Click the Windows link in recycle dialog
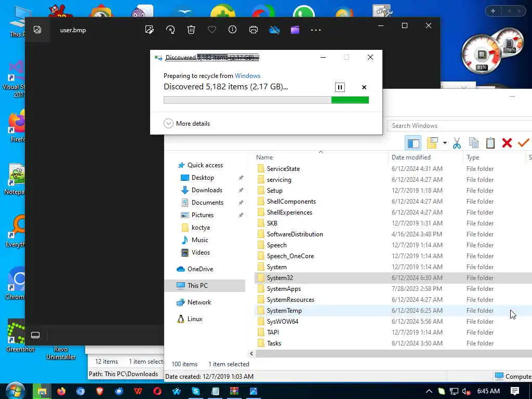 (x=248, y=76)
